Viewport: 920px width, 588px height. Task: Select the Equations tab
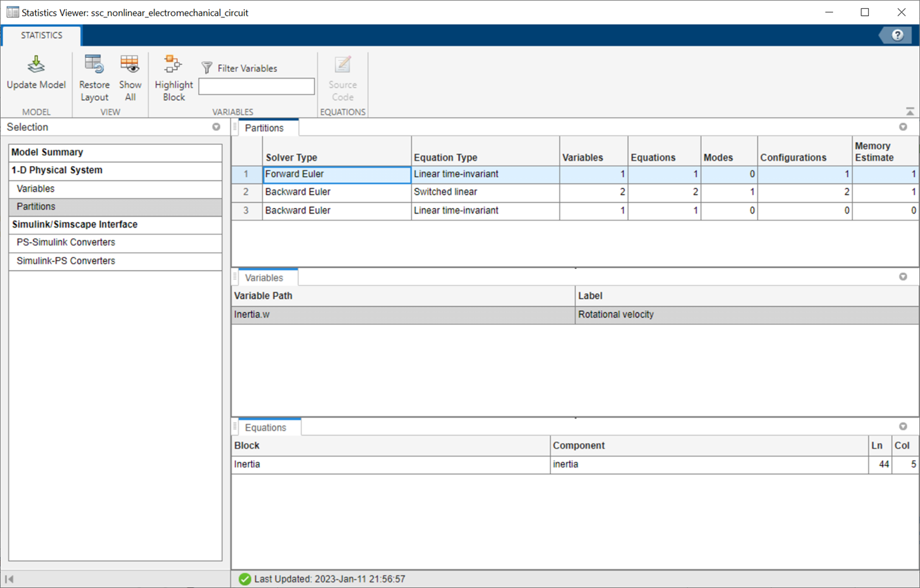[266, 427]
